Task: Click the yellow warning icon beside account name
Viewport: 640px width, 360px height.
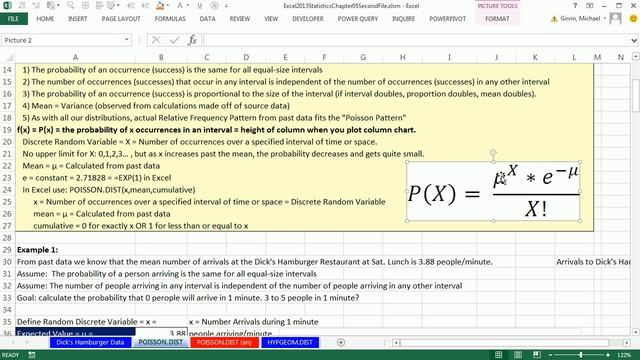Action: (554, 19)
